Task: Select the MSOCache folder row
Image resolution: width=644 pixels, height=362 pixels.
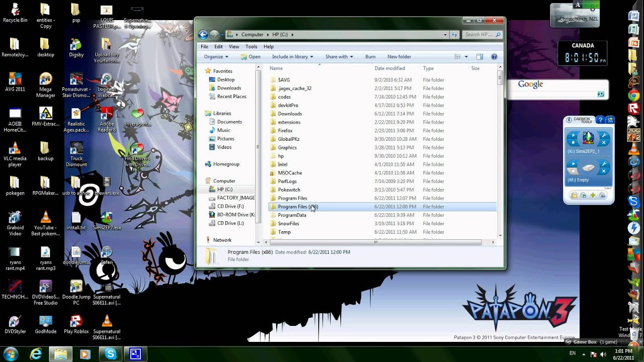Action: click(x=382, y=173)
